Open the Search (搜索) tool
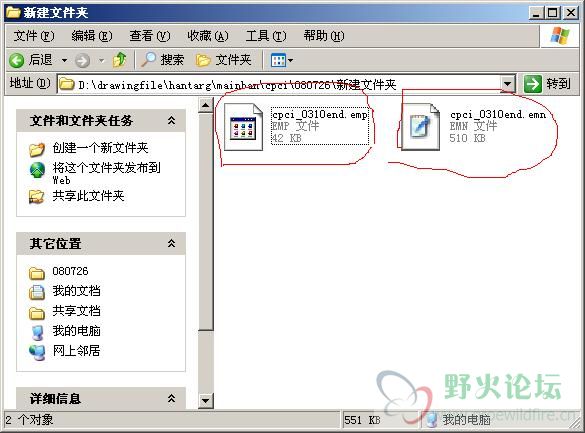Image resolution: width=585 pixels, height=433 pixels. 162,60
